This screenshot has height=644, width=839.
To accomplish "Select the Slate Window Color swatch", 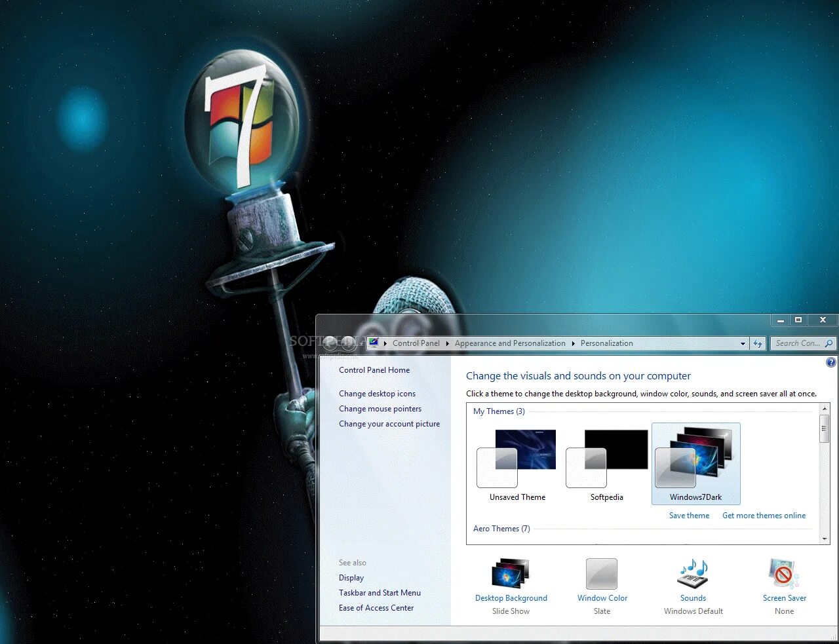I will tap(601, 574).
